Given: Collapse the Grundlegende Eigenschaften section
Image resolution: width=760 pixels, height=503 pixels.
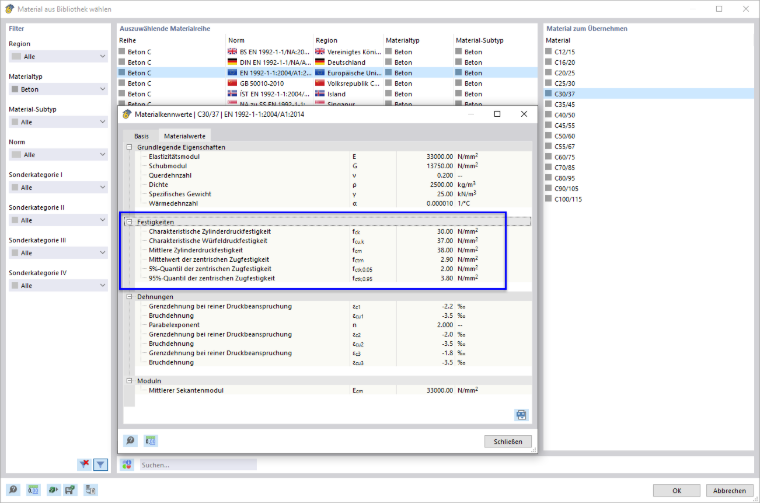Looking at the screenshot, I should point(129,147).
